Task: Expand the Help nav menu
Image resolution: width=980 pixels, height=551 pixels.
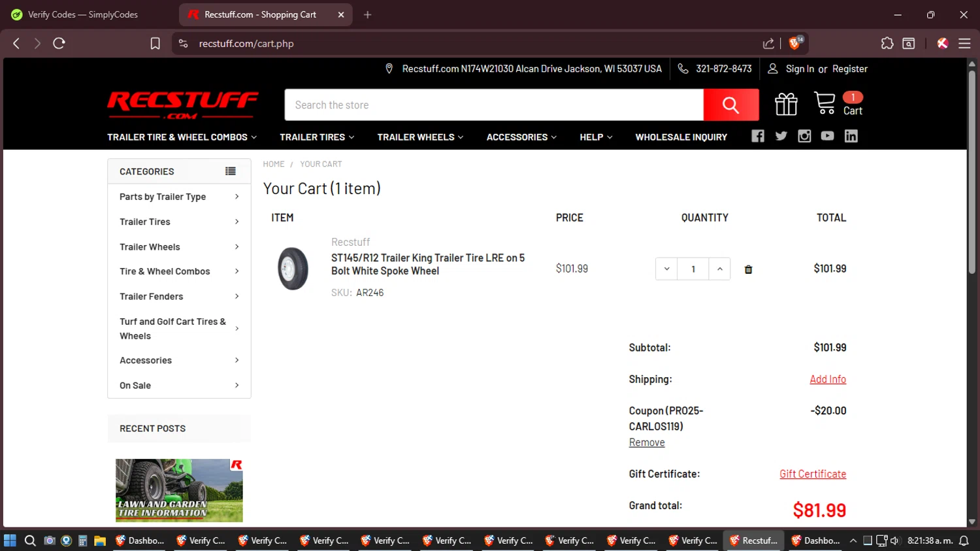Action: (x=596, y=137)
